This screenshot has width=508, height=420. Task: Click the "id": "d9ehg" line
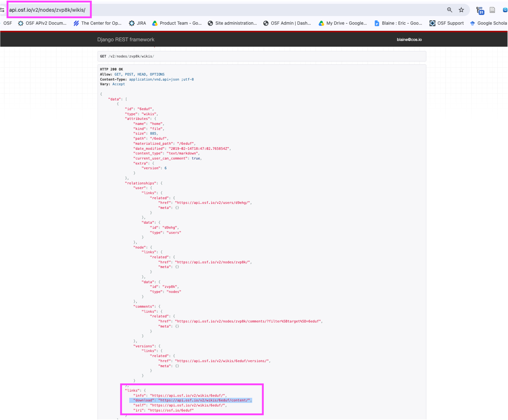point(165,227)
